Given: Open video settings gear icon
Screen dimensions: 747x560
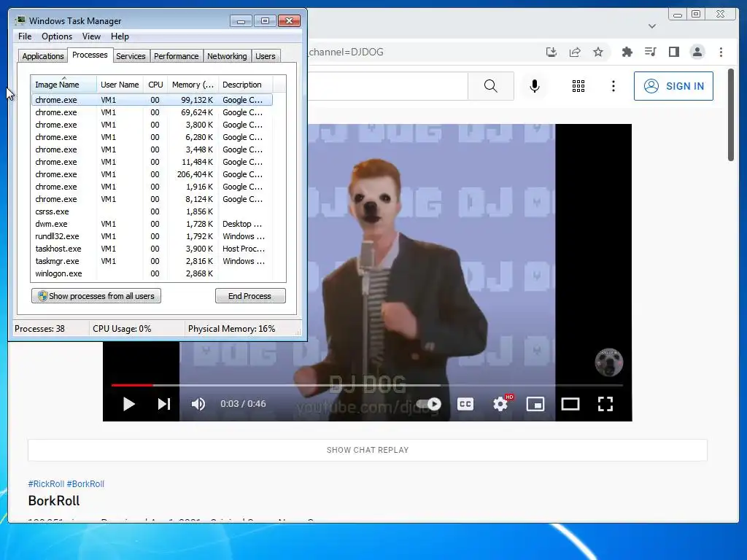Looking at the screenshot, I should click(500, 404).
